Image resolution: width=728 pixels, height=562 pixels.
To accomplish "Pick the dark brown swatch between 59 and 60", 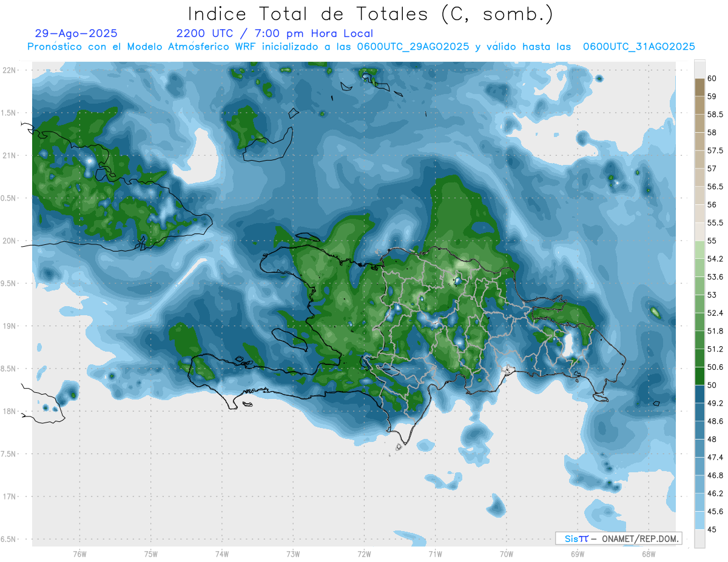I will click(699, 87).
